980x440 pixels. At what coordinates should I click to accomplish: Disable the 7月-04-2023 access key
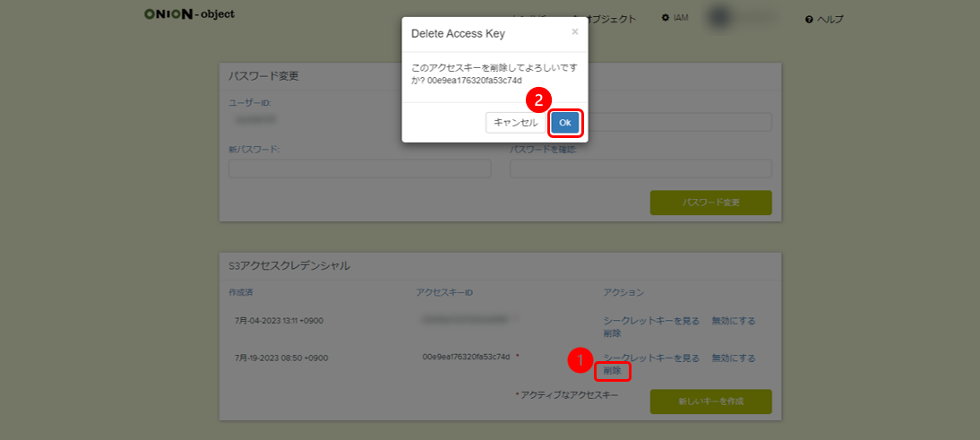click(733, 320)
